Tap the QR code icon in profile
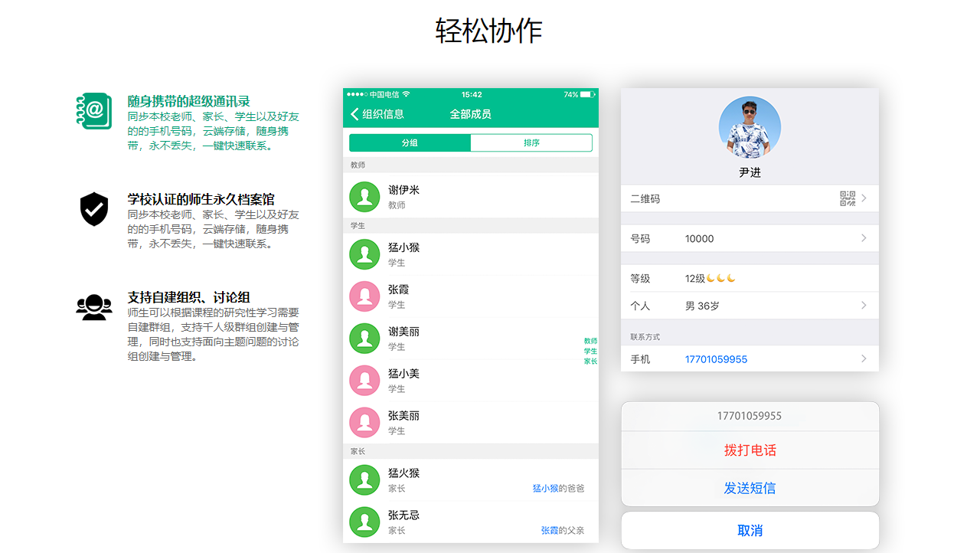The width and height of the screenshot is (980, 553). (x=848, y=199)
